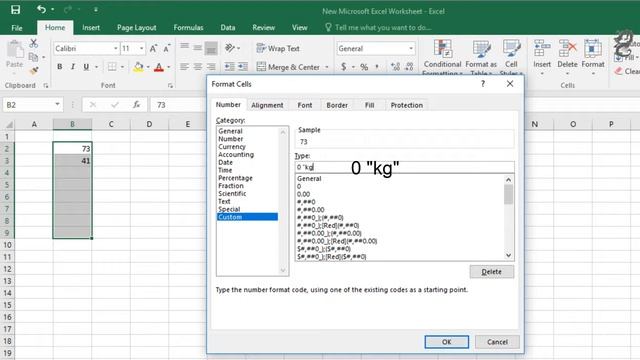Click the Fill Color bucket icon

click(x=138, y=67)
